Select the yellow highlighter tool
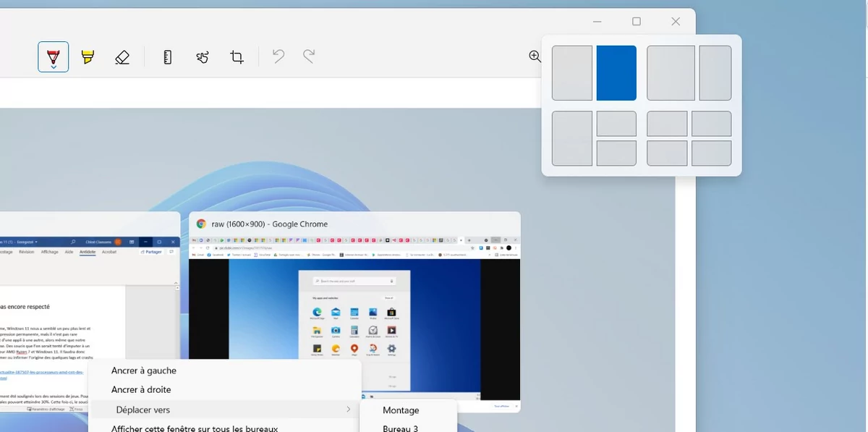This screenshot has height=432, width=868. pos(88,56)
